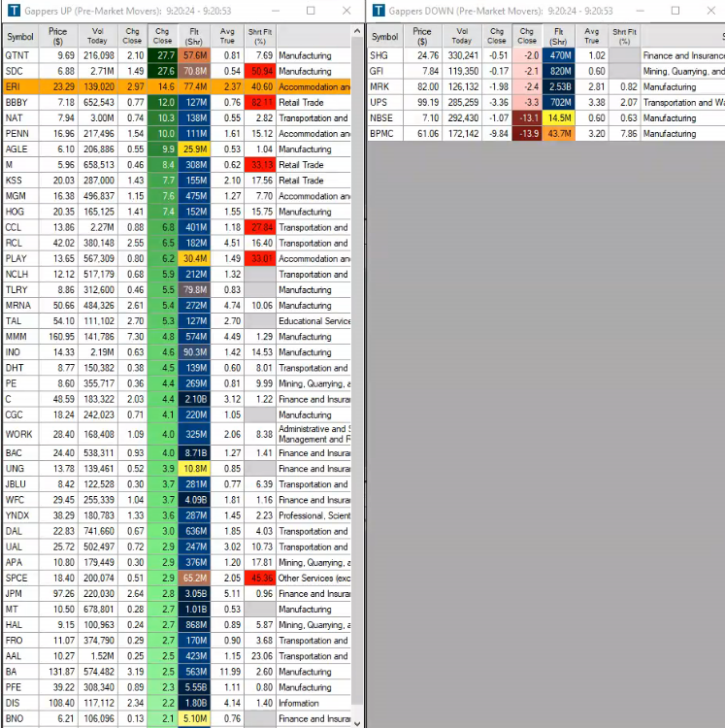This screenshot has width=725, height=728.
Task: Select the highlighted ERI symbol row
Action: (x=177, y=86)
